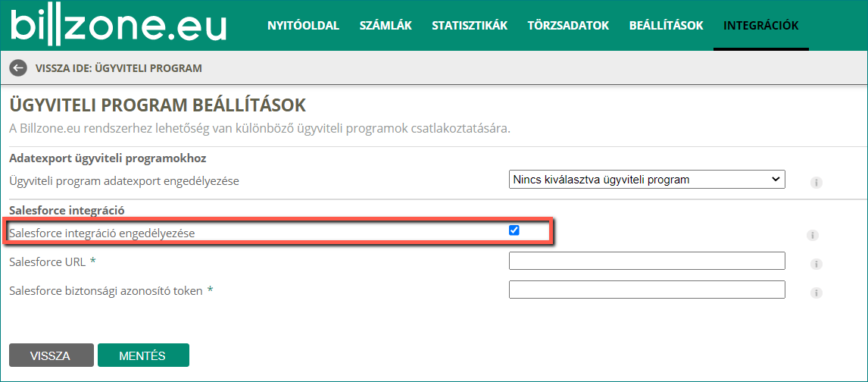Viewport: 868px width, 382px height.
Task: Click the Ügyviteli program beállítások heading
Action: pos(158,106)
